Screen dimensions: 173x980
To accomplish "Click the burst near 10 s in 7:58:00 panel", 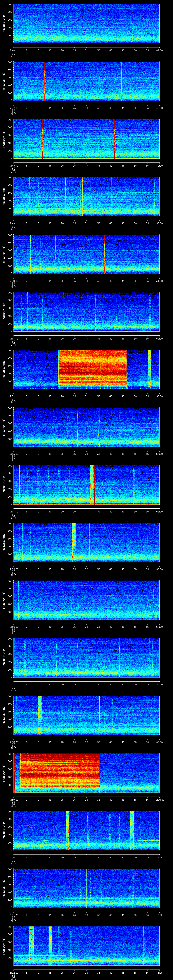I will 40,715.
